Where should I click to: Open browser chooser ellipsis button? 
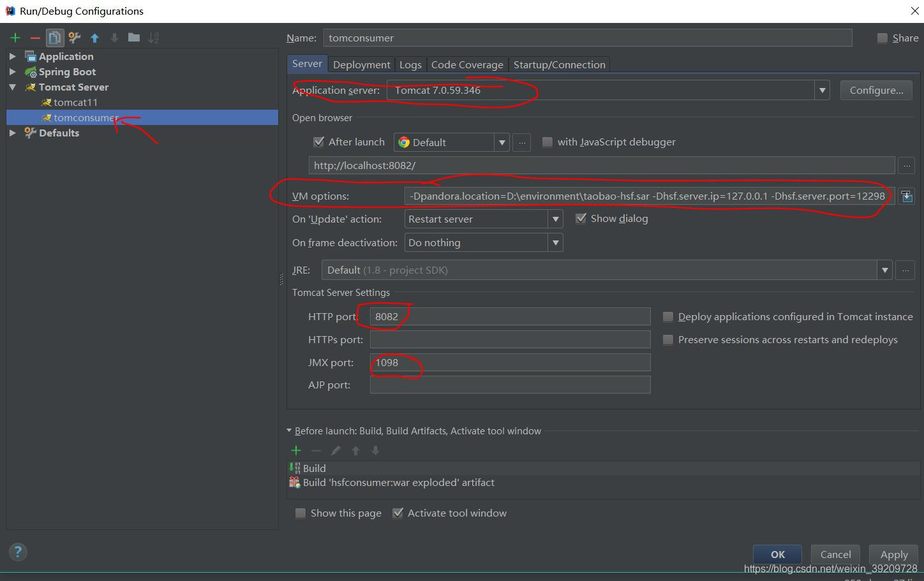[521, 142]
